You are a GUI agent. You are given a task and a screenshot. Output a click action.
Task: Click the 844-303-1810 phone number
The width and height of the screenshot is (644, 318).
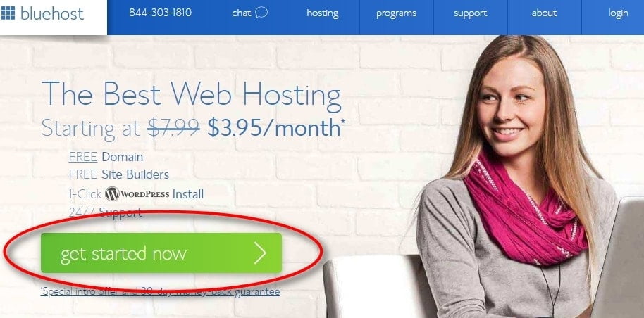click(x=160, y=13)
